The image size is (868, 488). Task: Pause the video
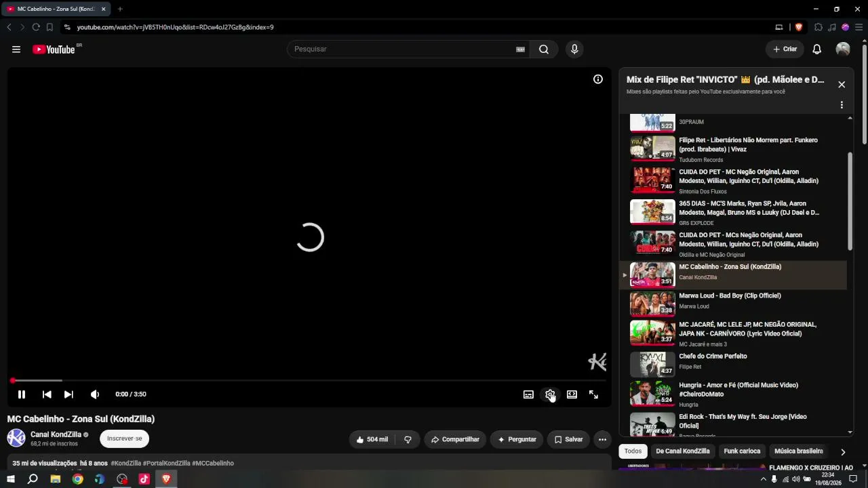click(22, 394)
